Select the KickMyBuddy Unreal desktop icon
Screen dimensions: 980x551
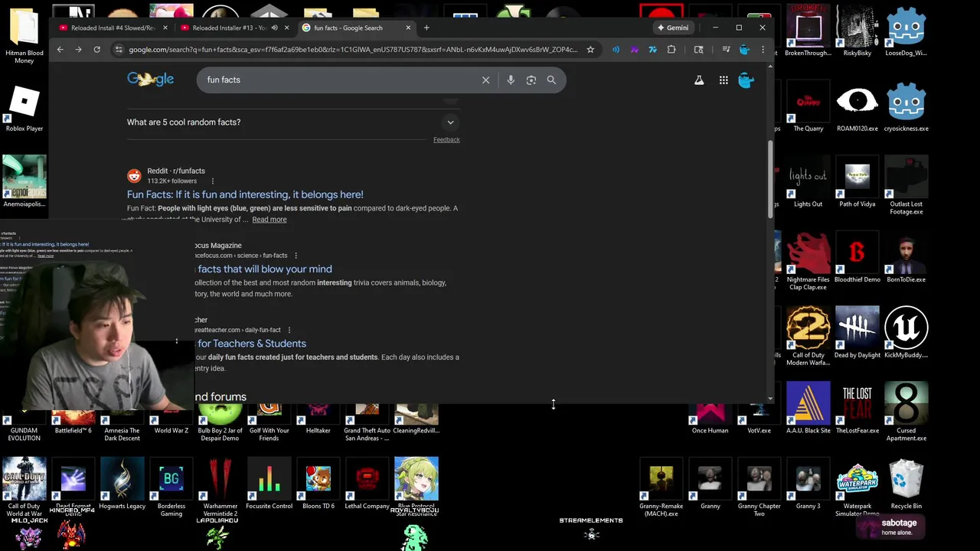tap(906, 333)
